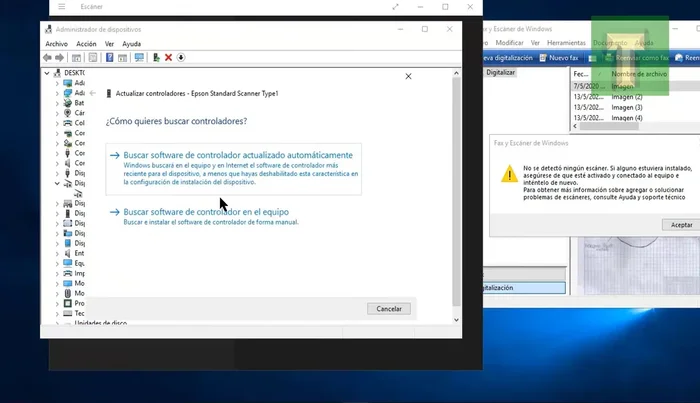Open the Ayuda menu in Device Manager

coord(132,44)
